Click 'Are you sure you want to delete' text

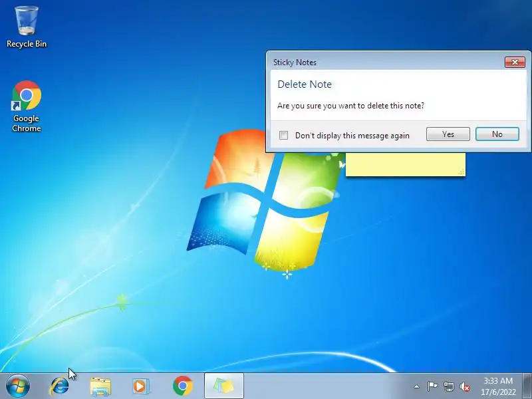[x=351, y=106]
